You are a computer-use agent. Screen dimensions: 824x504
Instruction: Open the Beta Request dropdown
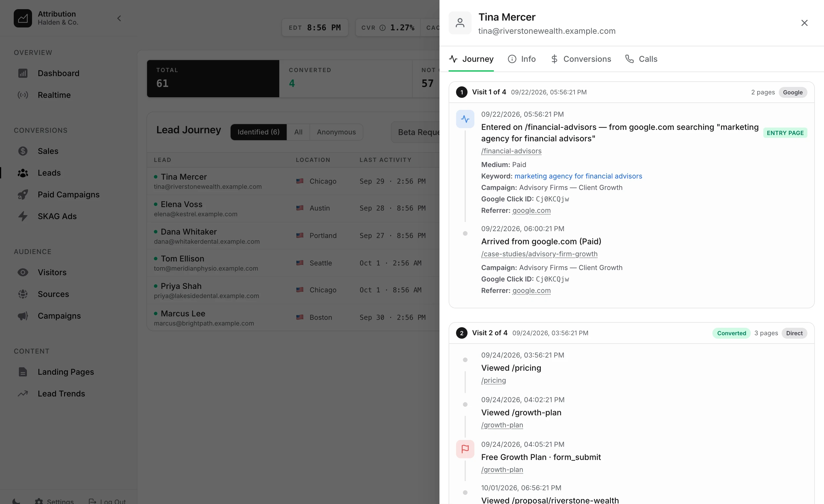coord(415,132)
